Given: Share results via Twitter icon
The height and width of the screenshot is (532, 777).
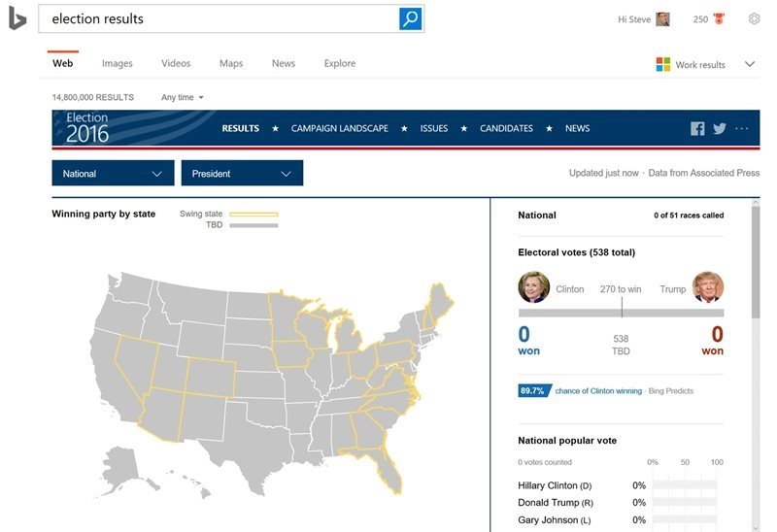Looking at the screenshot, I should (x=720, y=128).
